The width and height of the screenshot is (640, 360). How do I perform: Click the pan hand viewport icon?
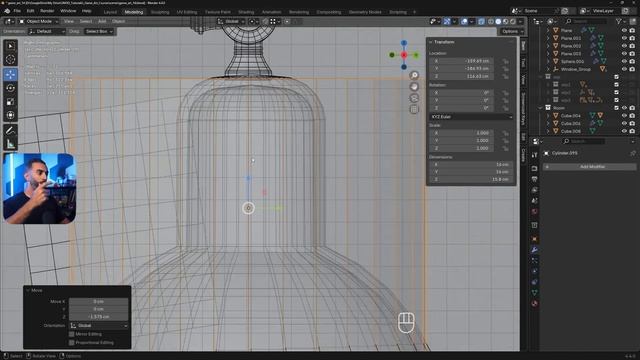(414, 87)
